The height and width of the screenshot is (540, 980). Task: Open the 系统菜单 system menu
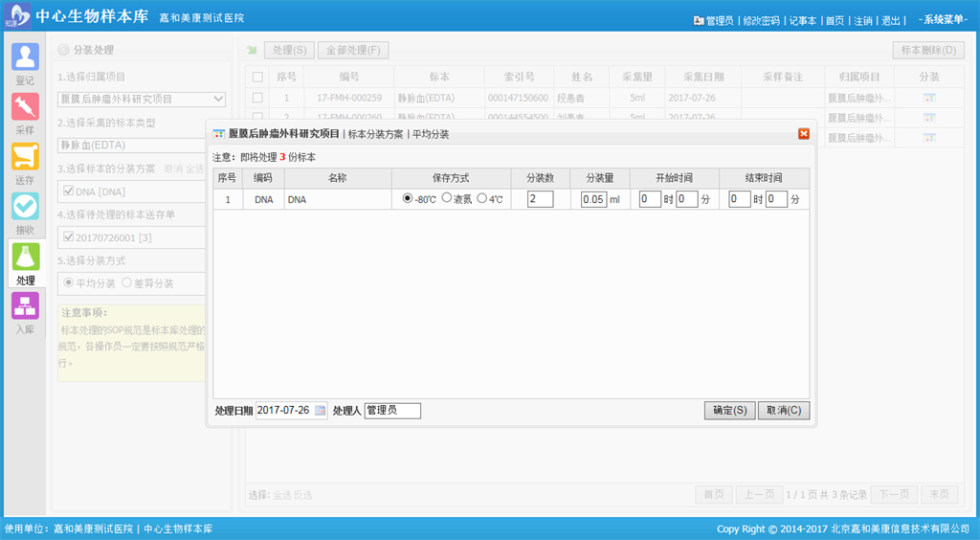943,20
